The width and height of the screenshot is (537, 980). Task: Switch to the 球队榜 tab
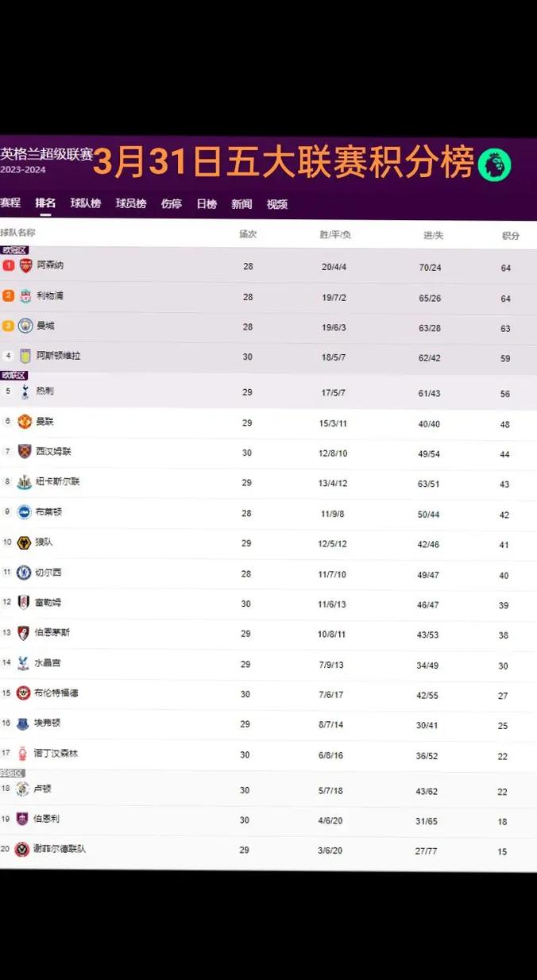coord(86,203)
